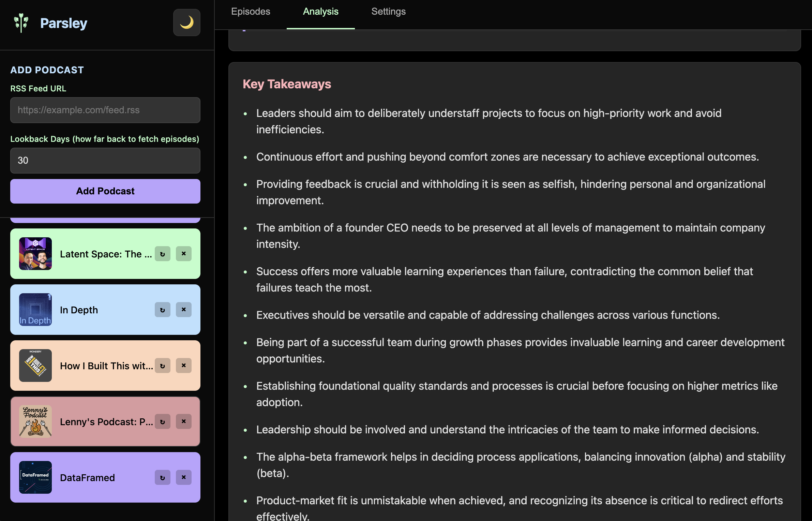Remove the Latent Space podcast
The width and height of the screenshot is (812, 521).
pyautogui.click(x=184, y=254)
